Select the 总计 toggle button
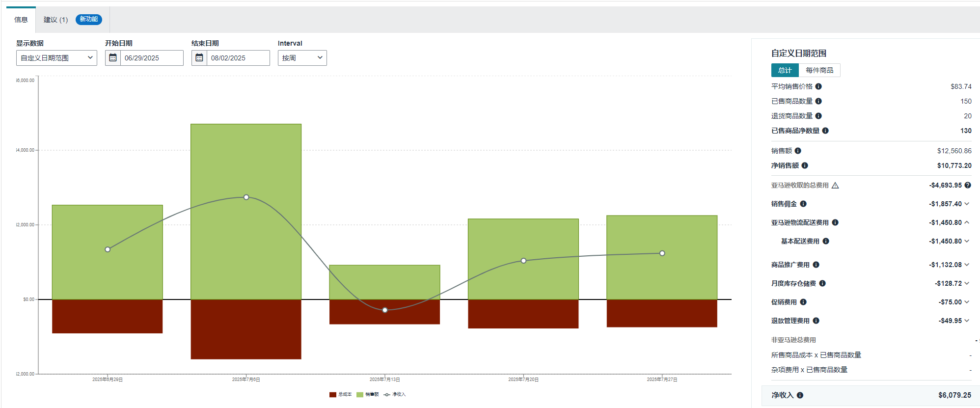The image size is (980, 408). point(785,70)
